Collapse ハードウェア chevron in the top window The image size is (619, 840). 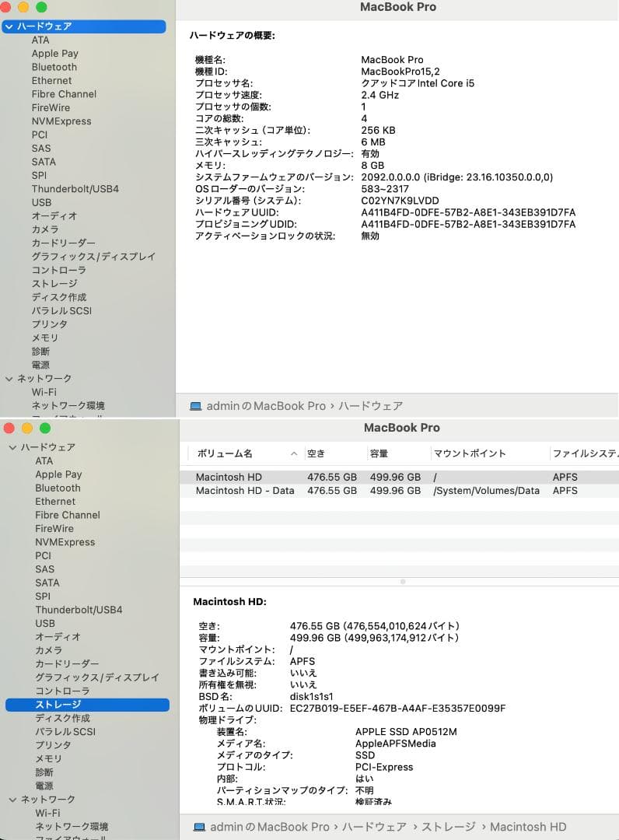pos(9,26)
